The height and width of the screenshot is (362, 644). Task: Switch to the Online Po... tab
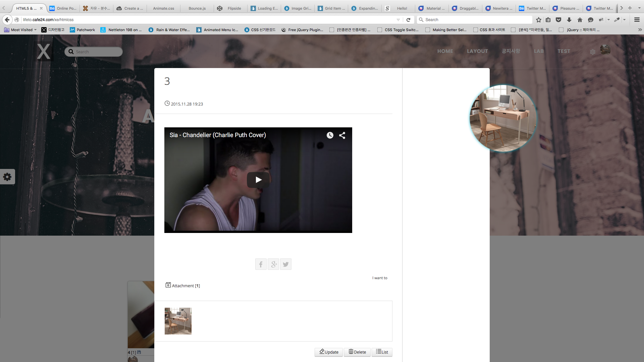tap(63, 8)
